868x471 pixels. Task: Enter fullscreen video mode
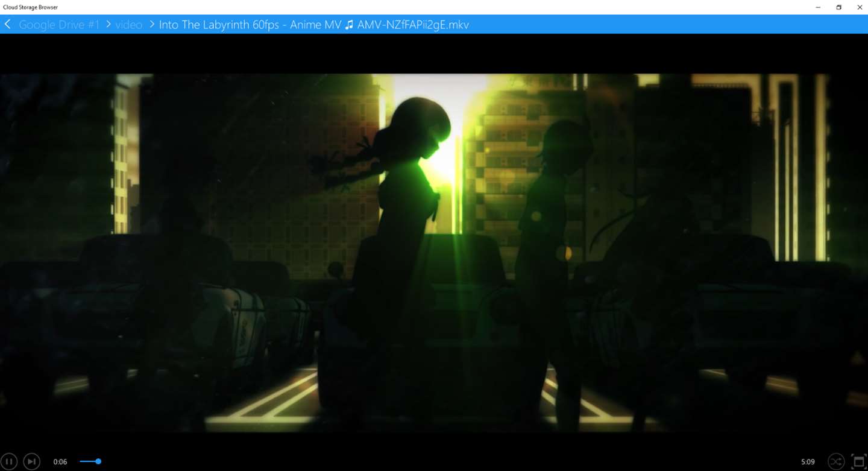pyautogui.click(x=859, y=462)
